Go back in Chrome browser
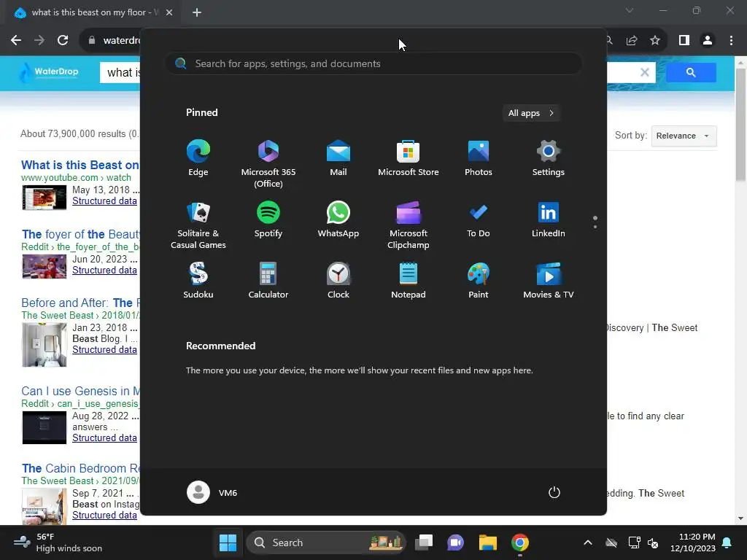 16,41
